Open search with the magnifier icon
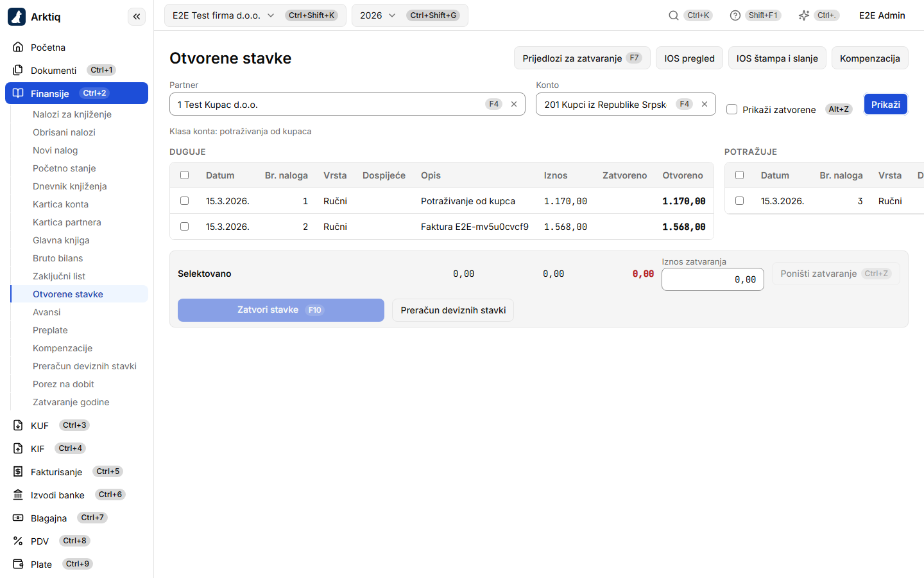Screen dimensions: 924x578 (x=674, y=15)
